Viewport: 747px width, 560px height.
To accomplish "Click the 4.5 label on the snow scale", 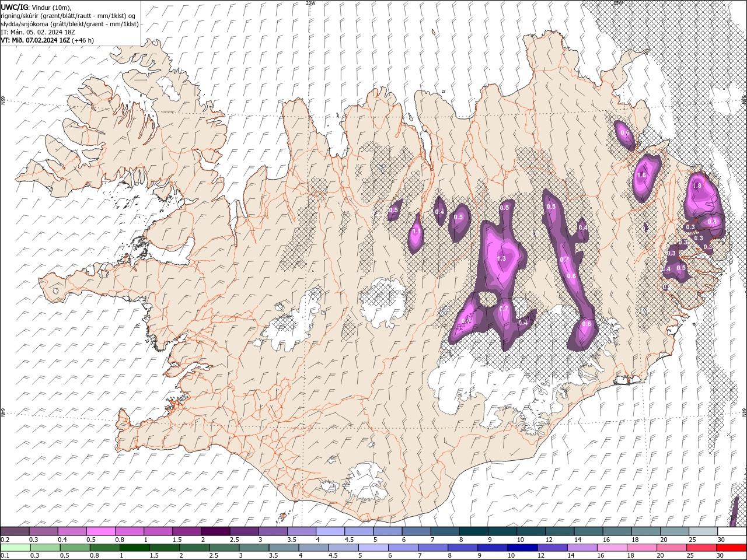I will pyautogui.click(x=349, y=540).
